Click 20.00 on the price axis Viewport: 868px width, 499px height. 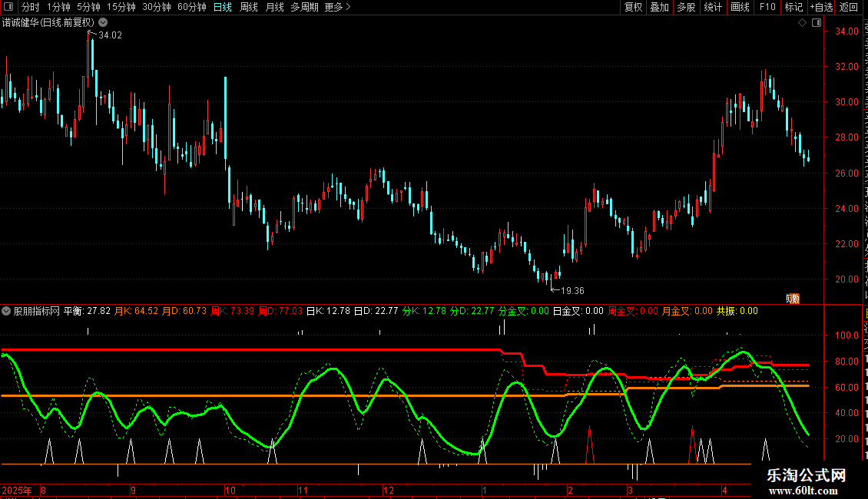pyautogui.click(x=846, y=279)
